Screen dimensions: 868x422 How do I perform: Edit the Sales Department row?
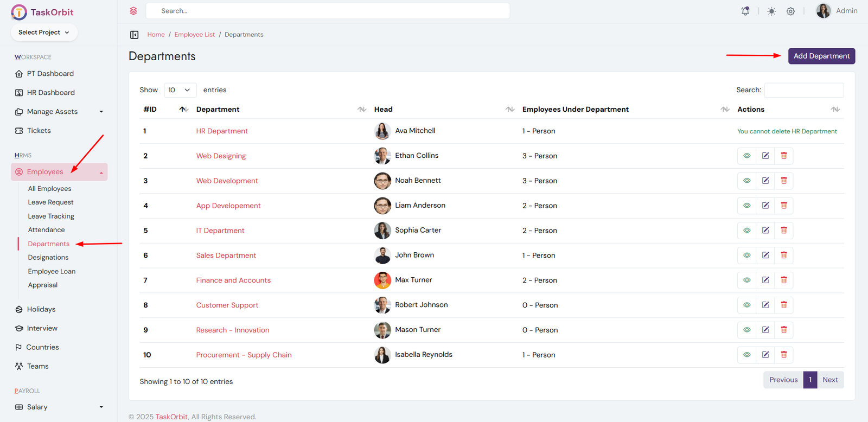[765, 255]
